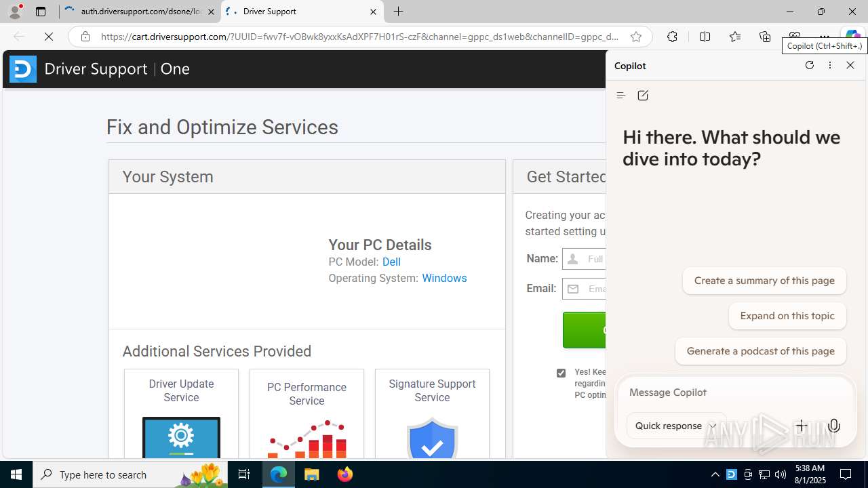Close the Copilot pane

850,65
